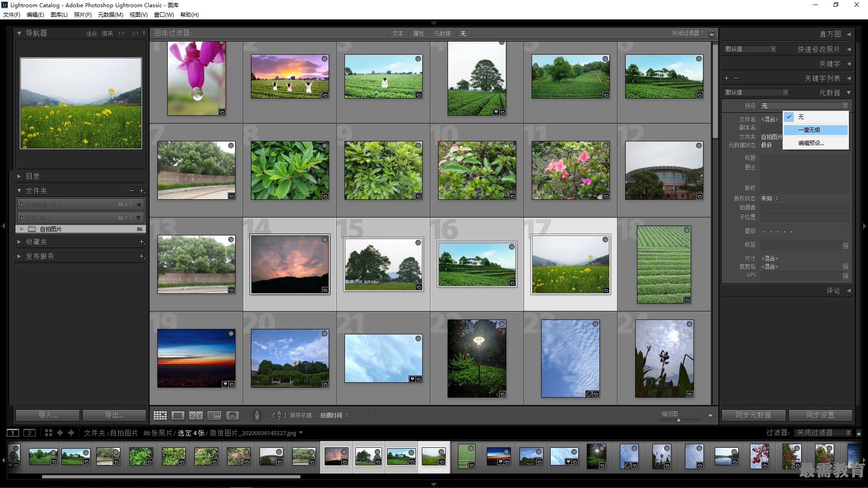Screen dimensions: 868x488
Task: Open Compare view (XY) icon
Action: tap(196, 415)
